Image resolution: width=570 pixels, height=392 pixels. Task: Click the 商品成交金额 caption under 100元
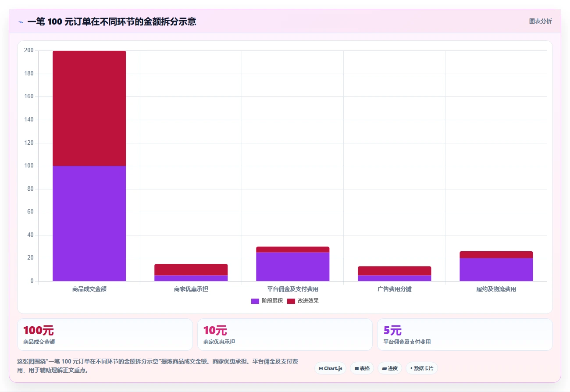click(x=39, y=342)
